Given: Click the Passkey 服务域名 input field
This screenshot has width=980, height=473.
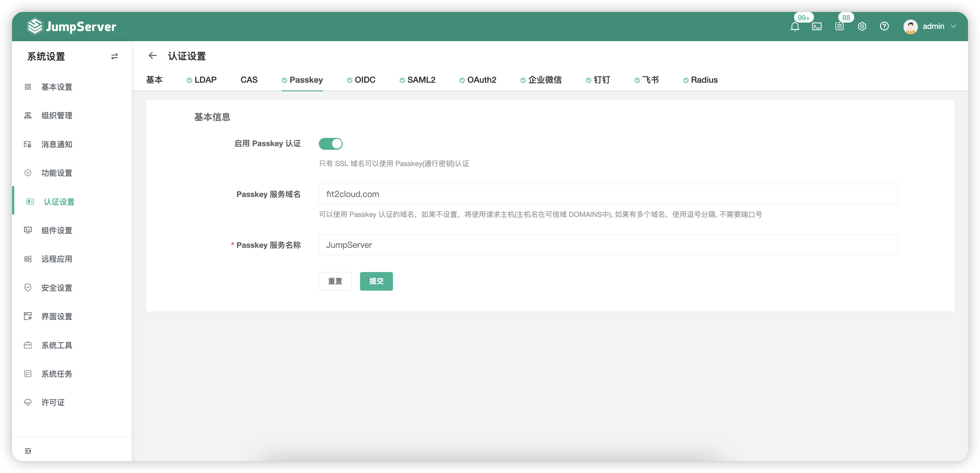Looking at the screenshot, I should [x=608, y=194].
